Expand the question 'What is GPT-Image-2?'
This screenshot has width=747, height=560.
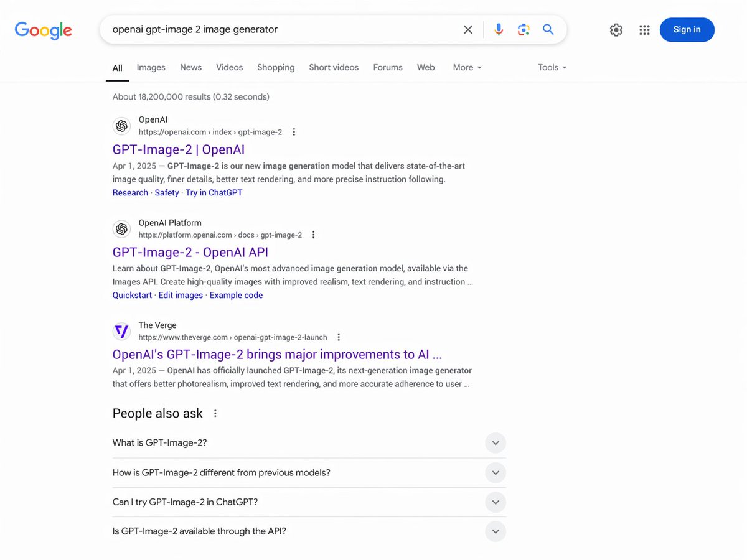496,442
